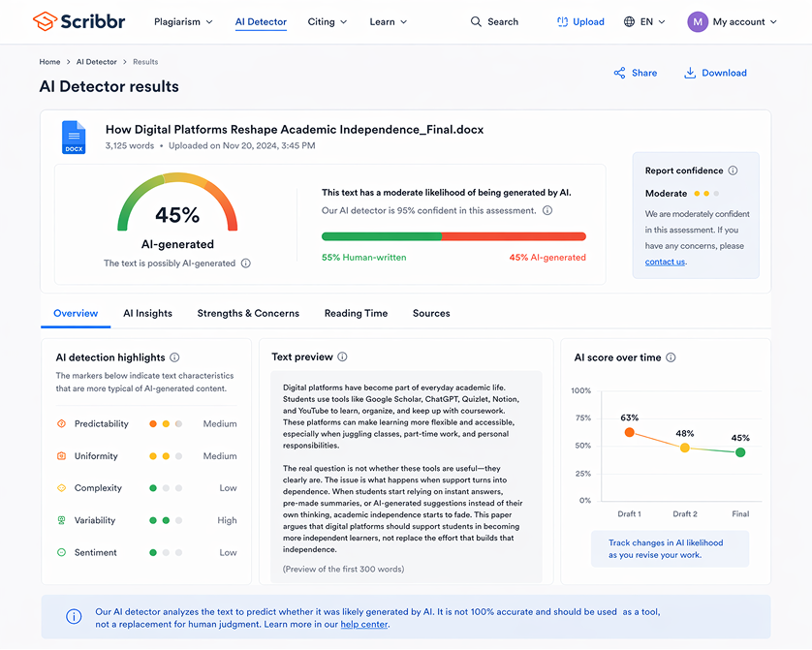Switch to the AI Insights tab

(x=147, y=313)
